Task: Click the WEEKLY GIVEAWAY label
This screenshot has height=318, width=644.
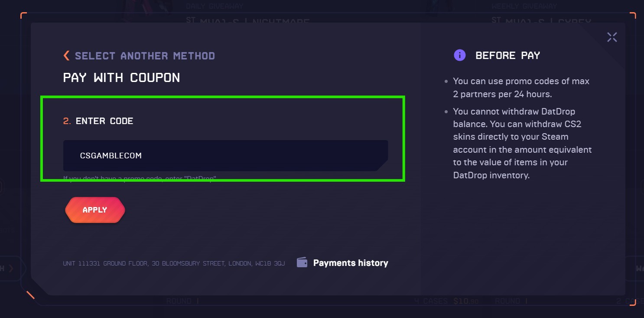Action: 524,6
